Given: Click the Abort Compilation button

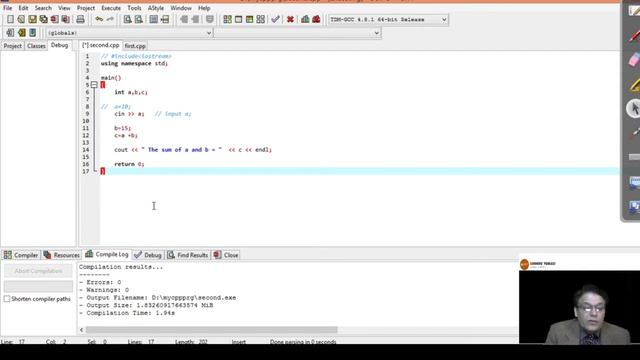Looking at the screenshot, I should click(38, 271).
